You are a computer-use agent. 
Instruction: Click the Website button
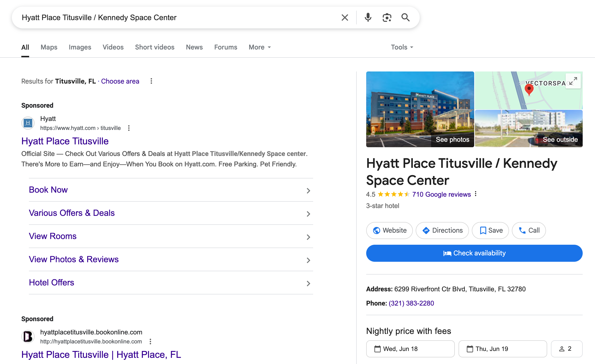(x=389, y=230)
